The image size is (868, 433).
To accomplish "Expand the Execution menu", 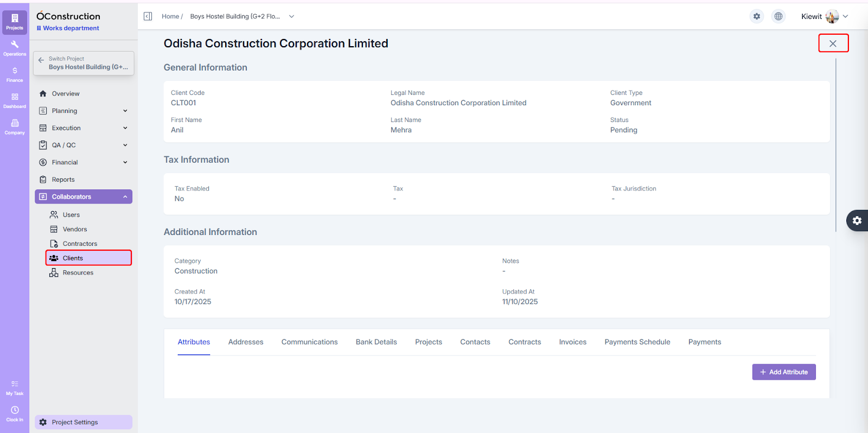I will (x=84, y=128).
